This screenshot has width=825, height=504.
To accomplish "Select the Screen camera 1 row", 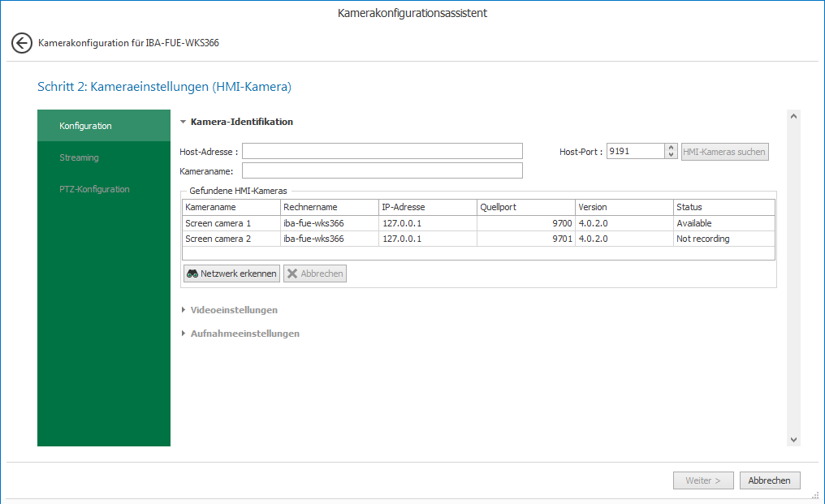I will pyautogui.click(x=231, y=223).
